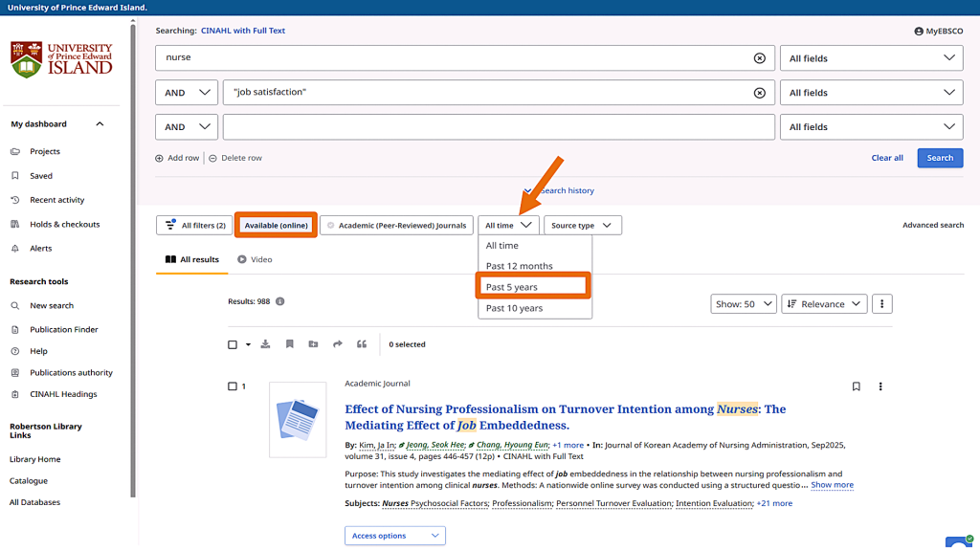Click the cite quotation-mark icon
Image resolution: width=980 pixels, height=551 pixels.
coord(362,344)
